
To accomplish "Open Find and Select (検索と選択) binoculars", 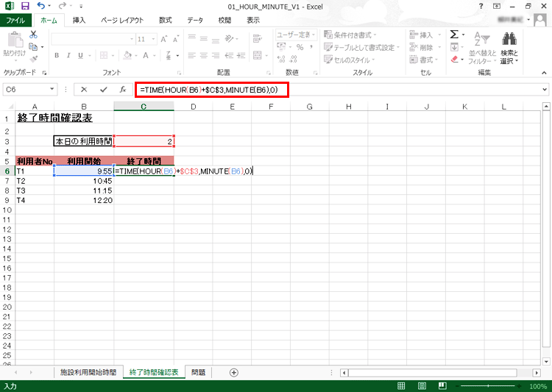I will tap(509, 49).
